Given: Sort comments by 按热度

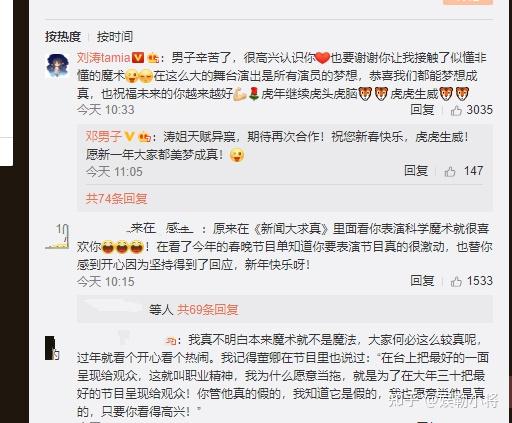Looking at the screenshot, I should click(63, 36).
